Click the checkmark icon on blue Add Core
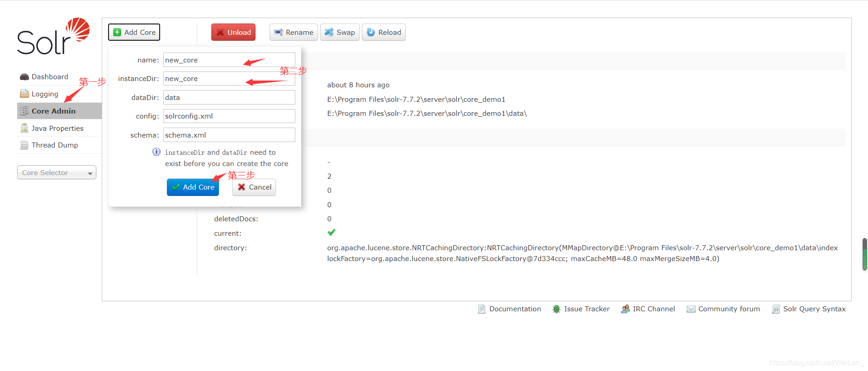 [x=176, y=187]
